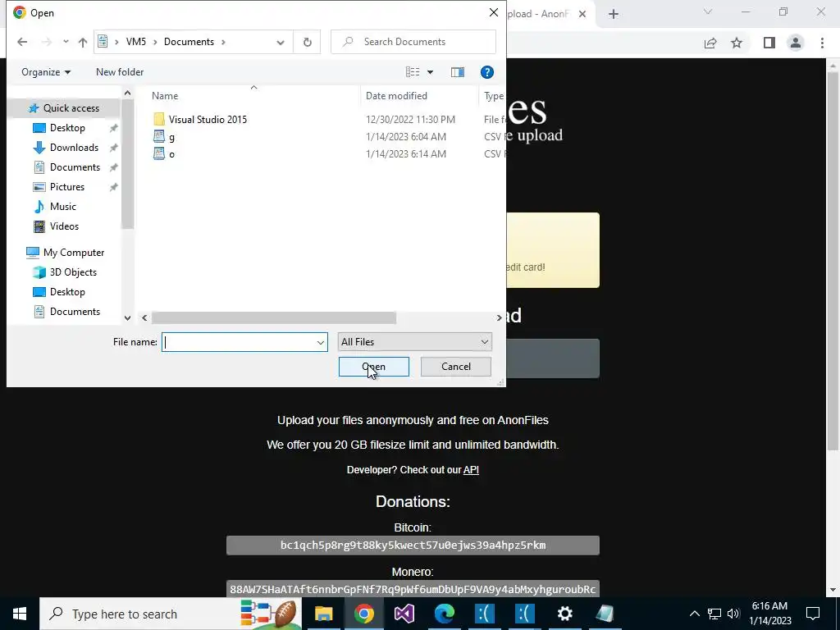Open notification center icon

(x=813, y=614)
